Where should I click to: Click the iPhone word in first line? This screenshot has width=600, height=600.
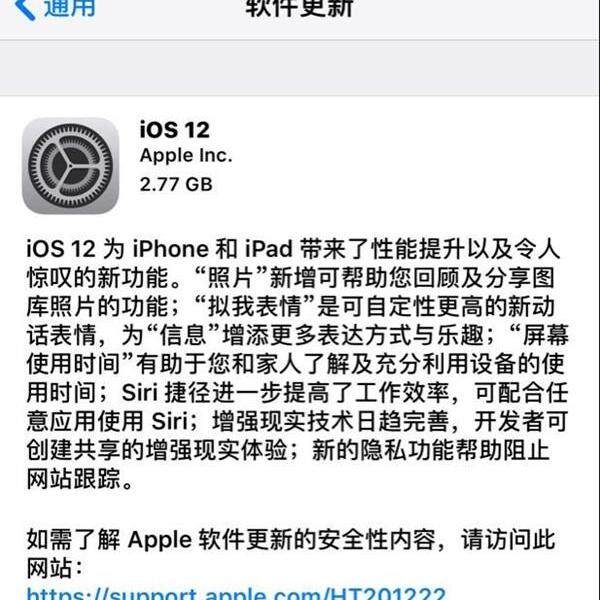(x=171, y=249)
